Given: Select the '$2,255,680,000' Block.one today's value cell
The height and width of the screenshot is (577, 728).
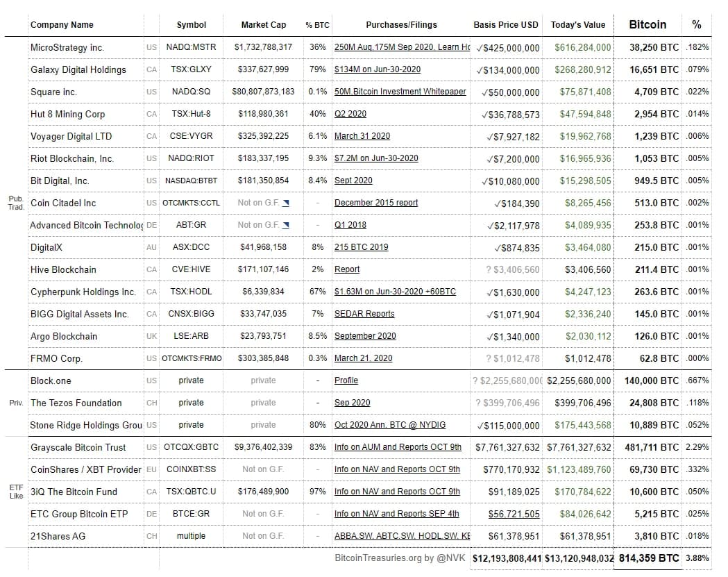Looking at the screenshot, I should click(578, 381).
